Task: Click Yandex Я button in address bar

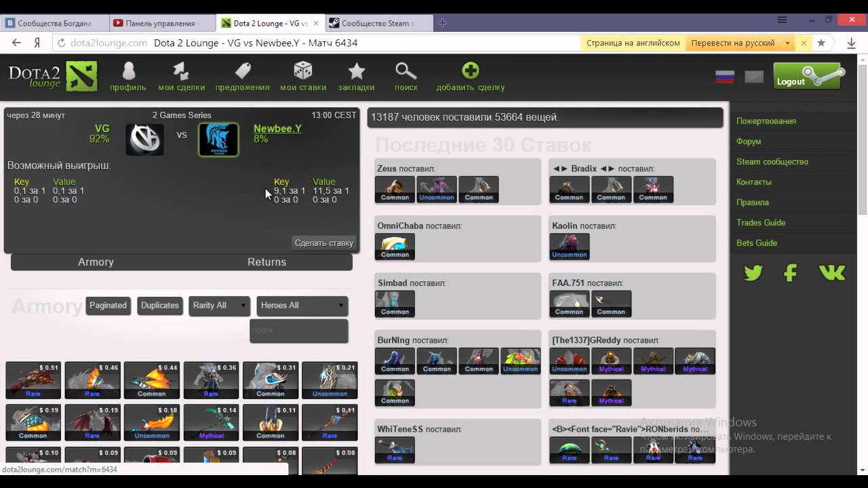Action: 37,43
